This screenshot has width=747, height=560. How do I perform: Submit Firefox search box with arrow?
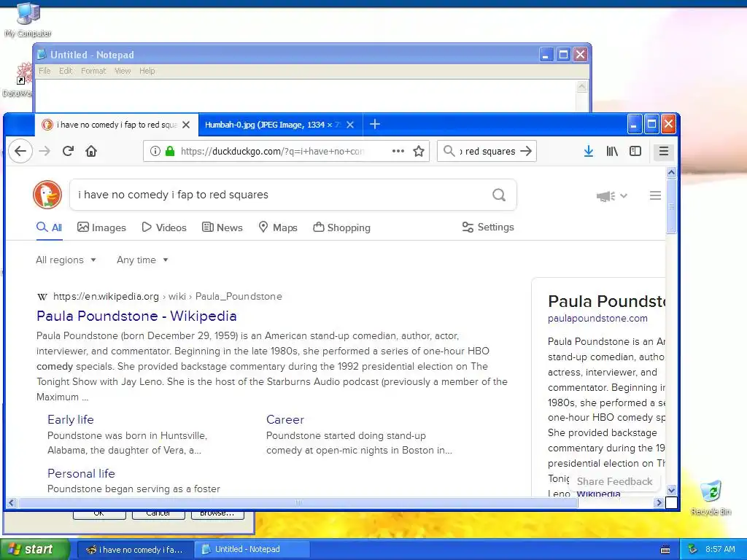point(526,152)
